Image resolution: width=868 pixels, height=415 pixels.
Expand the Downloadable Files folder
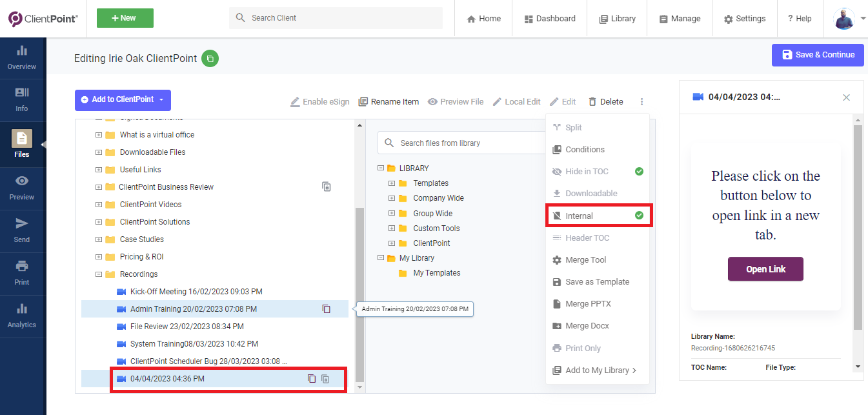[x=99, y=152]
